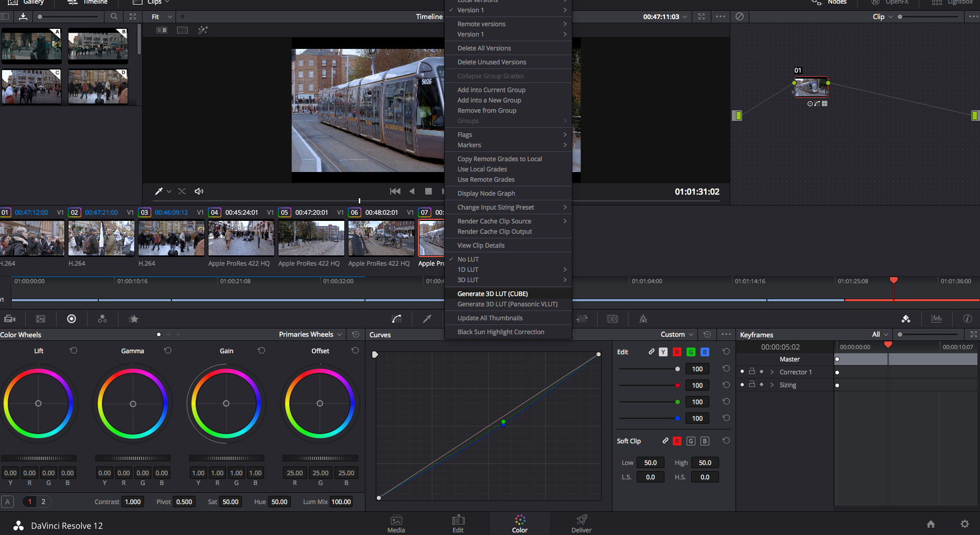The height and width of the screenshot is (535, 980).
Task: Reset the Gamma color wheel
Action: click(168, 350)
